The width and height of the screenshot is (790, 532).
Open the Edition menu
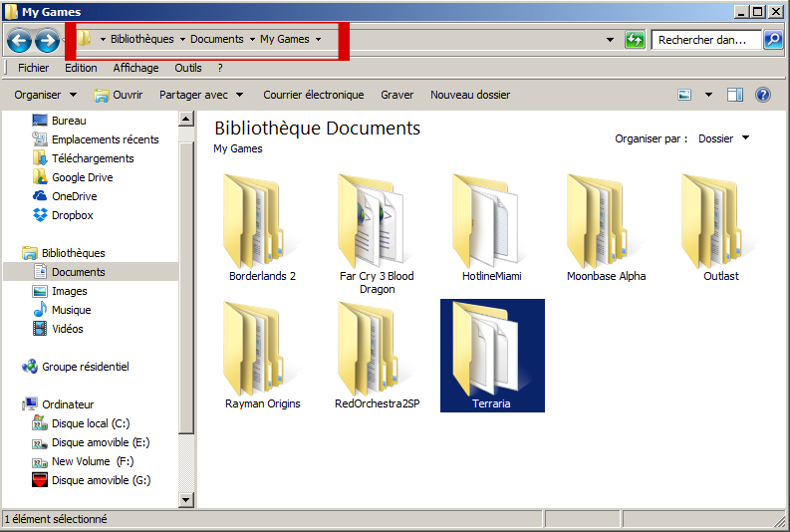[81, 68]
